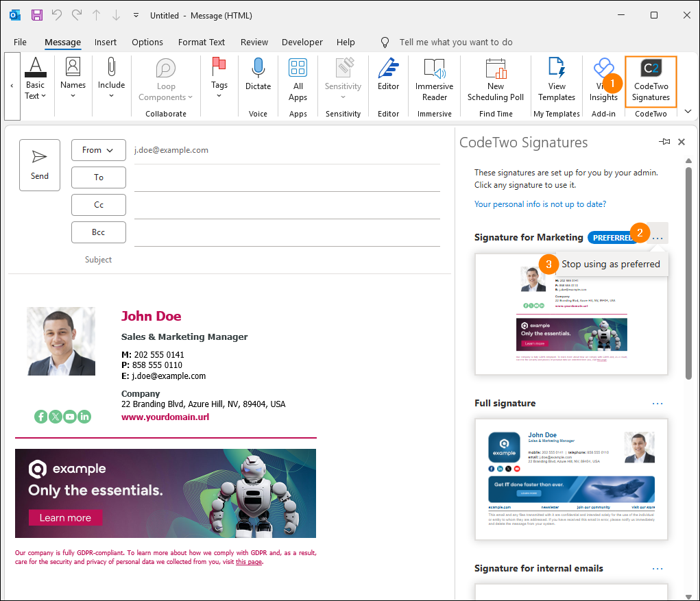Screen dimensions: 700x601
Task: Select the Signature for Marketing thumbnail
Action: tap(571, 315)
